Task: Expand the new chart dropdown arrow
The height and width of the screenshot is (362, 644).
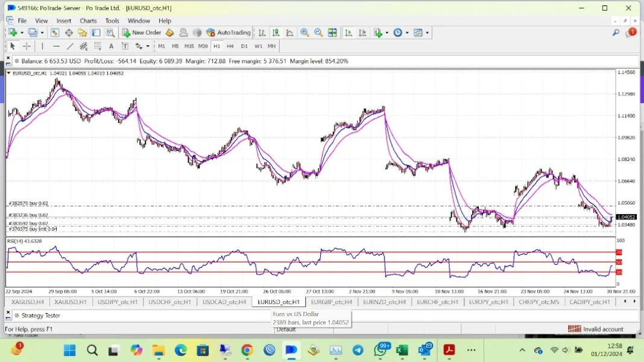Action: pyautogui.click(x=22, y=33)
